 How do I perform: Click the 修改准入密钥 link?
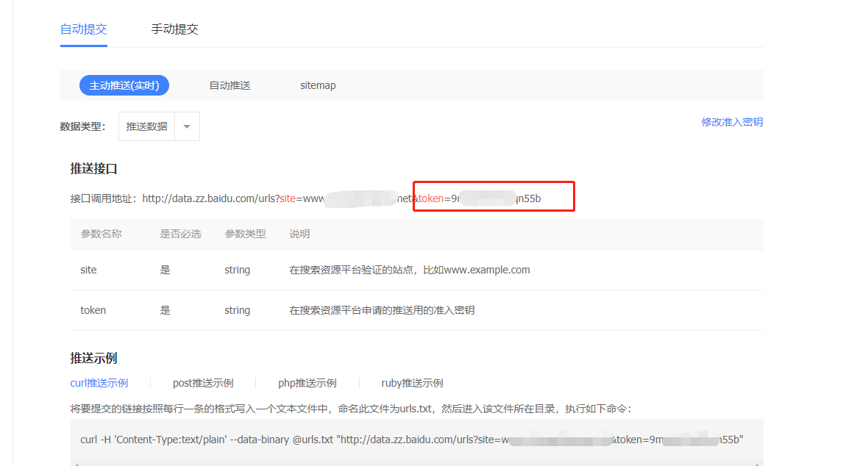coord(732,122)
